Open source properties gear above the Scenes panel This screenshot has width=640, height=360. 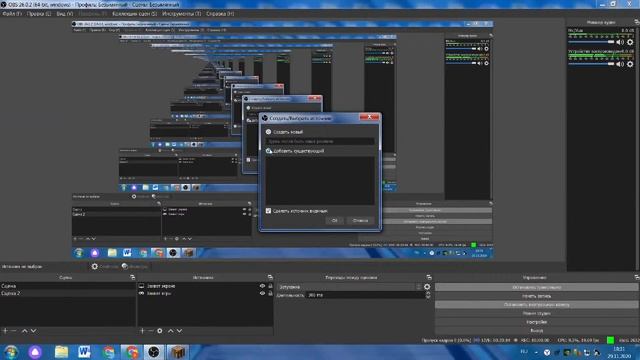pyautogui.click(x=95, y=266)
